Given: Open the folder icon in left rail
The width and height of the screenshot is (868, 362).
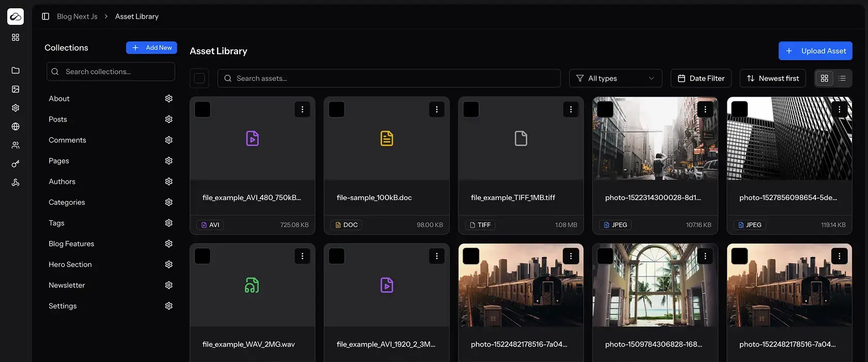Looking at the screenshot, I should tap(16, 70).
